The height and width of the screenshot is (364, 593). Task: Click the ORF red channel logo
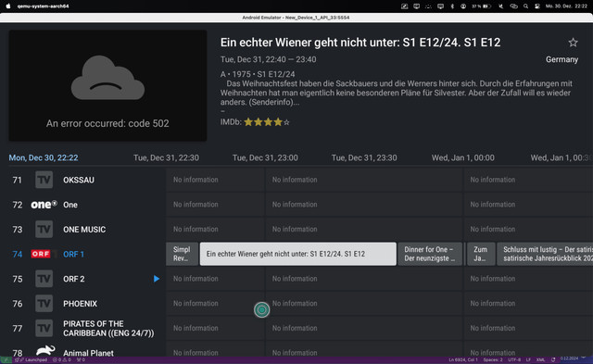[x=41, y=254]
